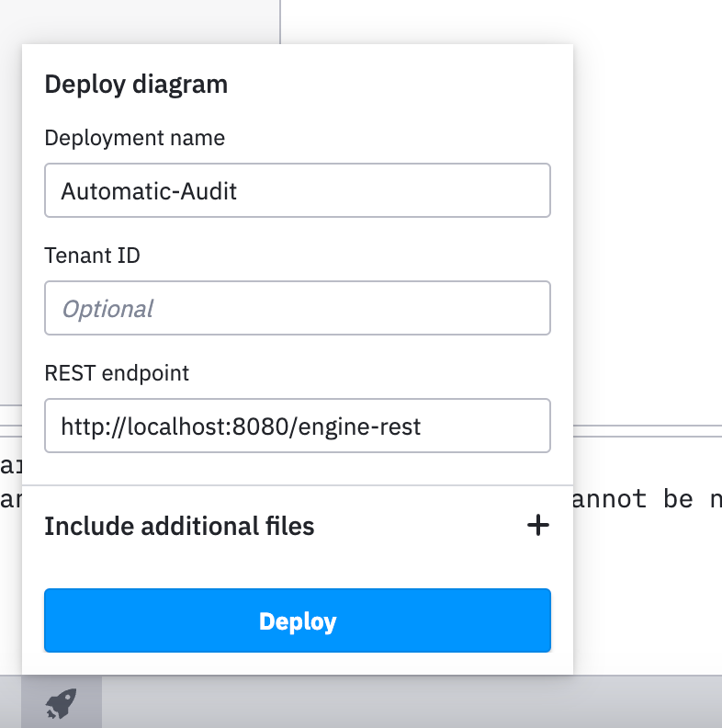Screen dimensions: 722x728
Task: Click the blue Deploy button
Action: 298,620
